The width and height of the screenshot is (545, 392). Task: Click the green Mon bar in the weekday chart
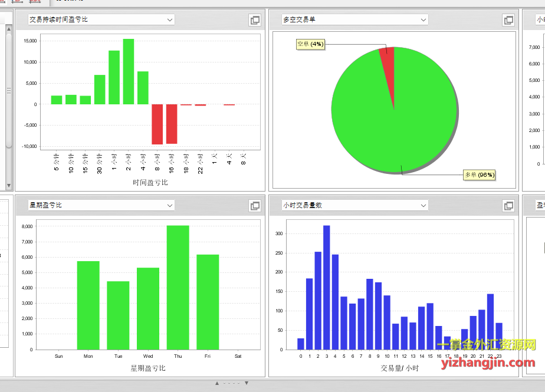pos(88,305)
